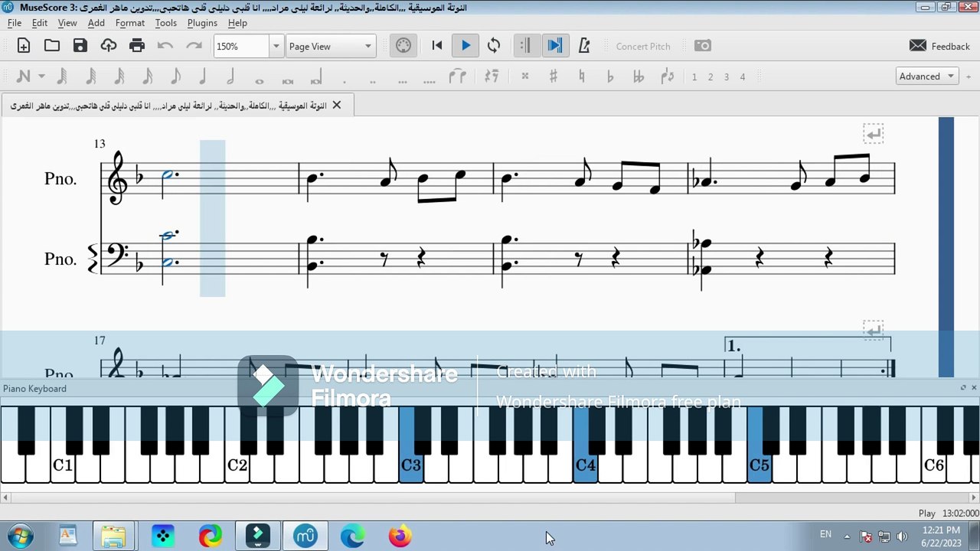Click the sharp accidental icon
The width and height of the screenshot is (980, 551).
coord(553,77)
